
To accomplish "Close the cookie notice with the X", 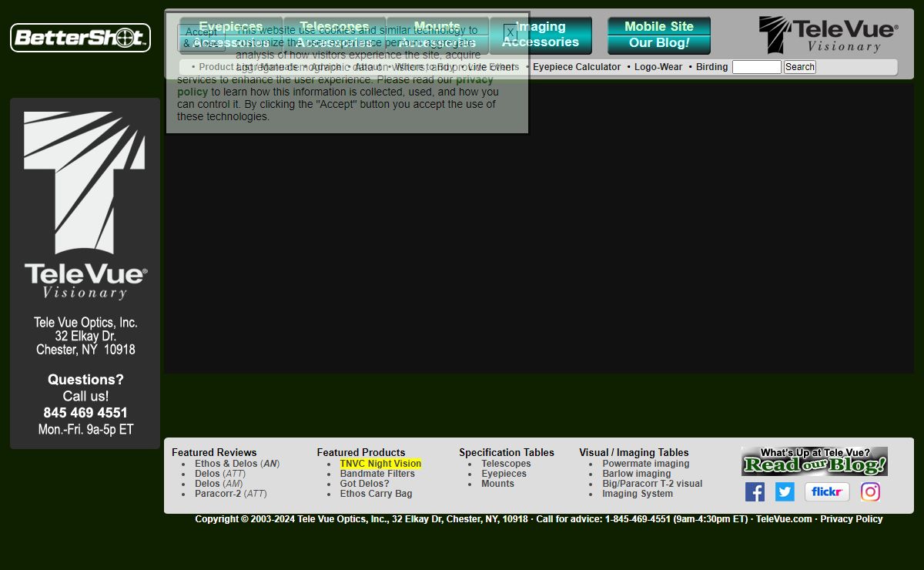I will click(x=510, y=33).
